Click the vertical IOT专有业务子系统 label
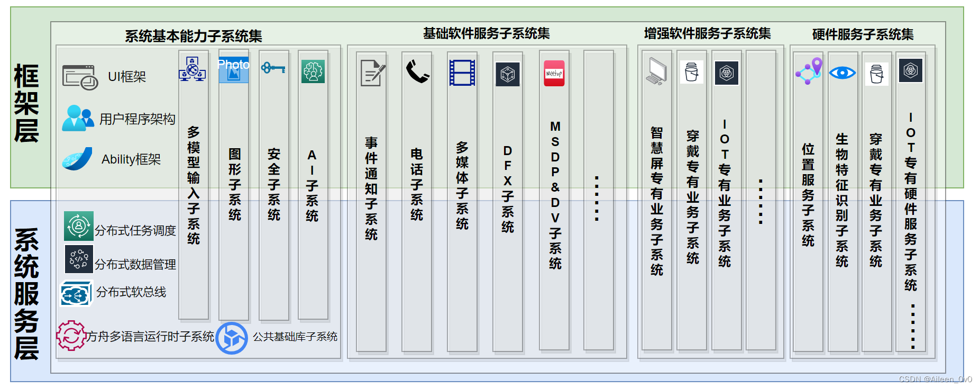The width and height of the screenshot is (980, 388). click(x=725, y=193)
